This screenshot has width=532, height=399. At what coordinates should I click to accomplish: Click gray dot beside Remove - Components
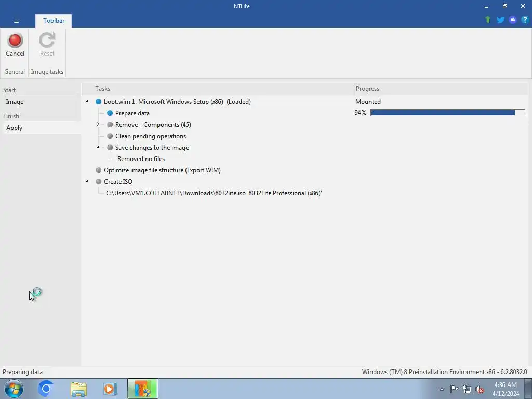[x=110, y=125]
